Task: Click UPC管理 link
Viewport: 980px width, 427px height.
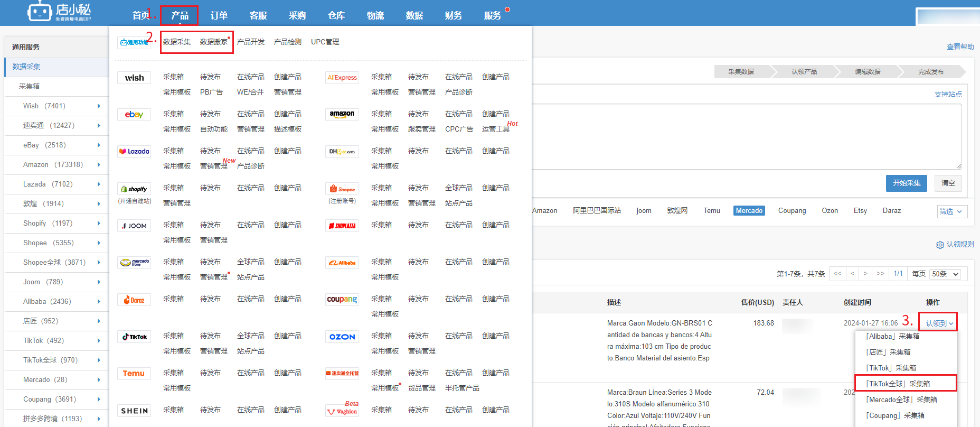Action: (x=325, y=42)
